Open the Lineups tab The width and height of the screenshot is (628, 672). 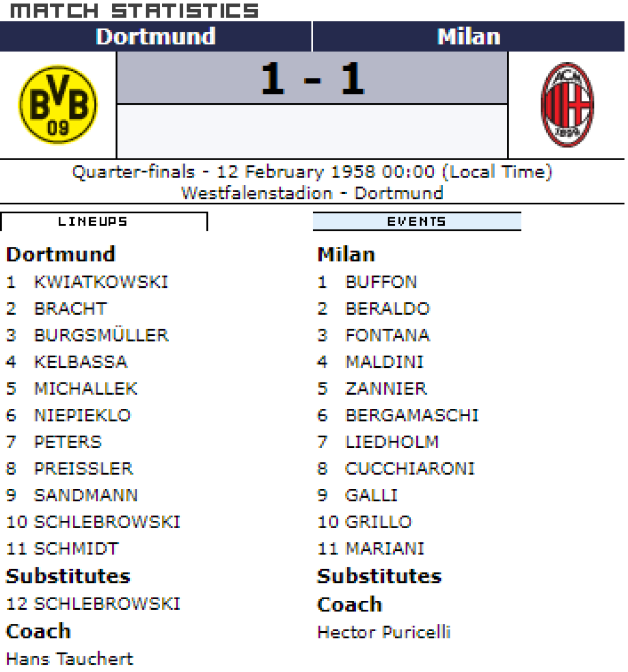(104, 222)
